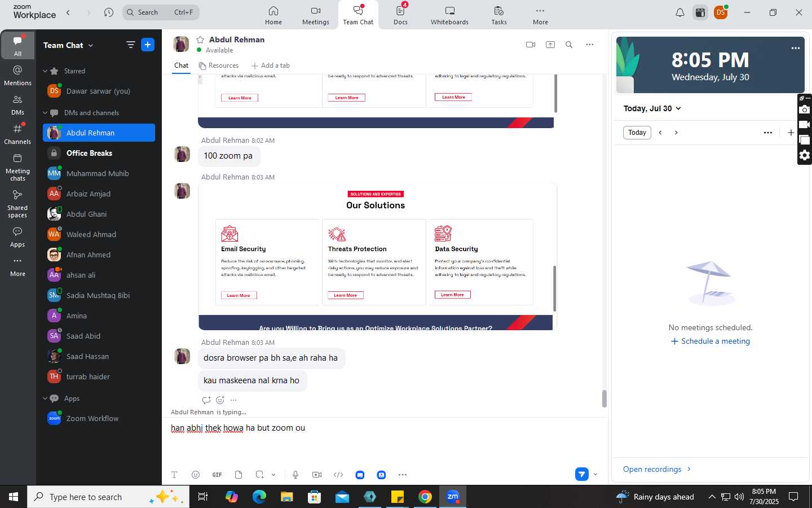
Task: Click the Today button in calendar
Action: (637, 133)
